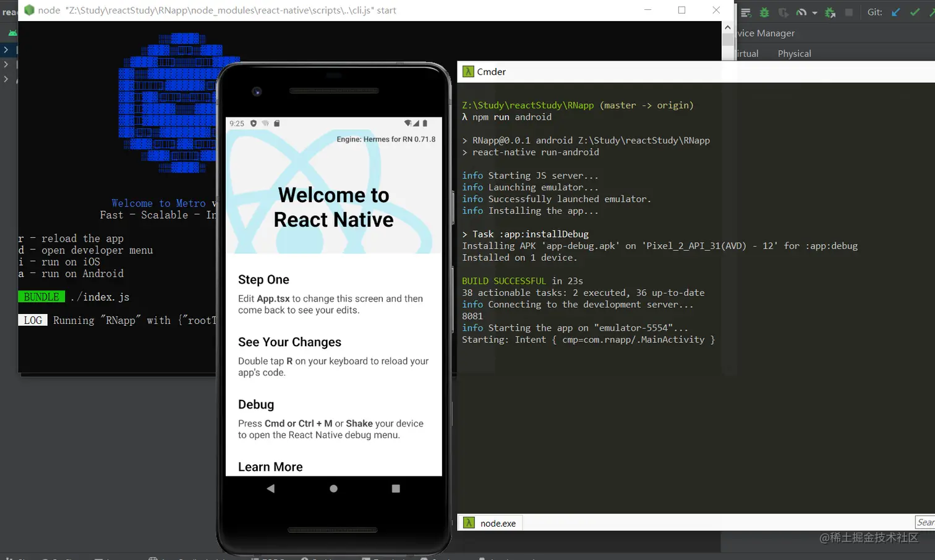Image resolution: width=935 pixels, height=560 pixels.
Task: Click the "npm run android" command in Cmder
Action: coord(512,117)
